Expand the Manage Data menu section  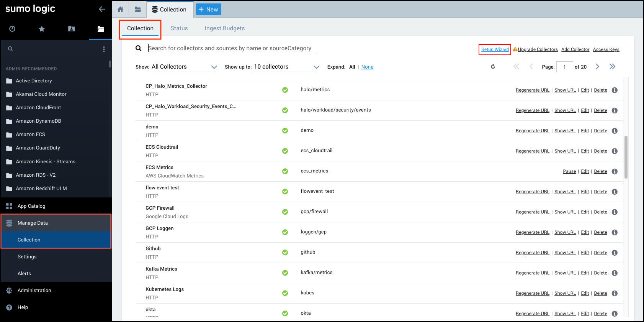(x=56, y=223)
